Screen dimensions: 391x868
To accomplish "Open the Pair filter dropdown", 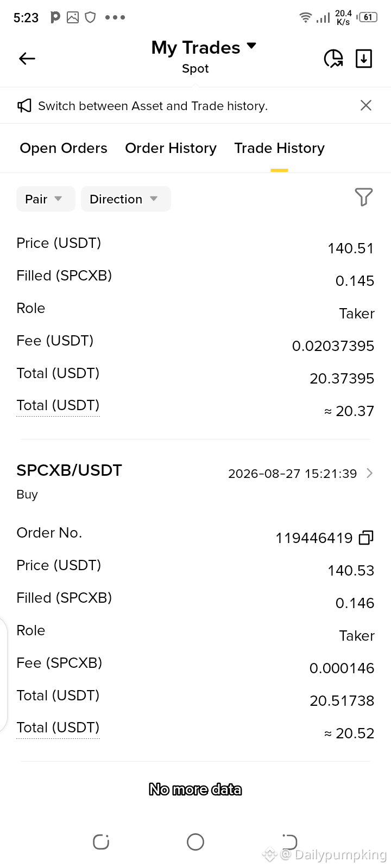I will point(46,199).
